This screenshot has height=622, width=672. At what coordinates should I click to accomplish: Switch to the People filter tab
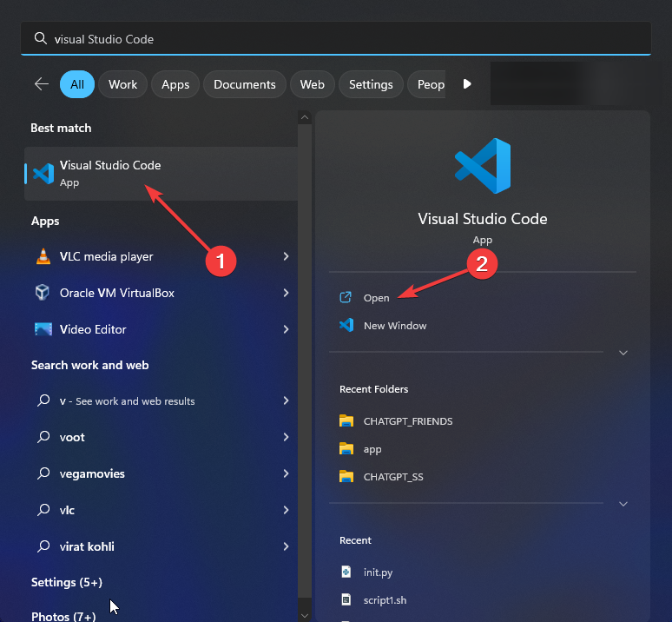point(426,84)
